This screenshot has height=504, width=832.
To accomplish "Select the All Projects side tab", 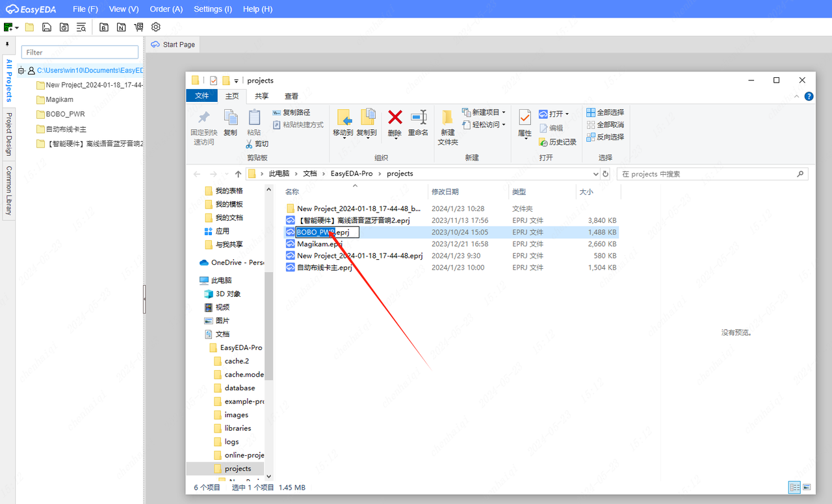I will 8,80.
